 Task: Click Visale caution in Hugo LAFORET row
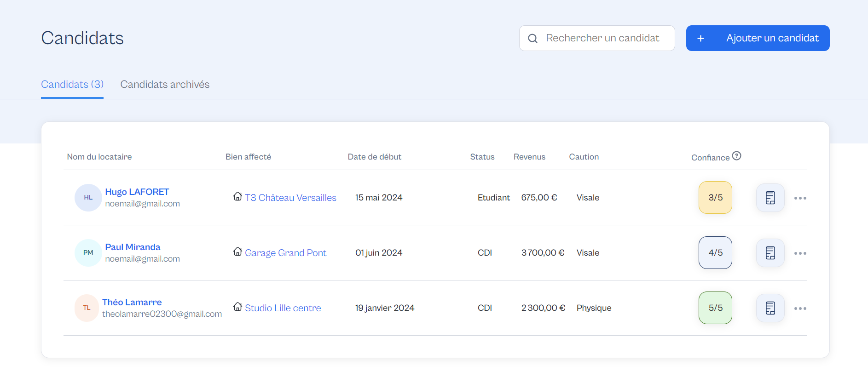tap(588, 198)
